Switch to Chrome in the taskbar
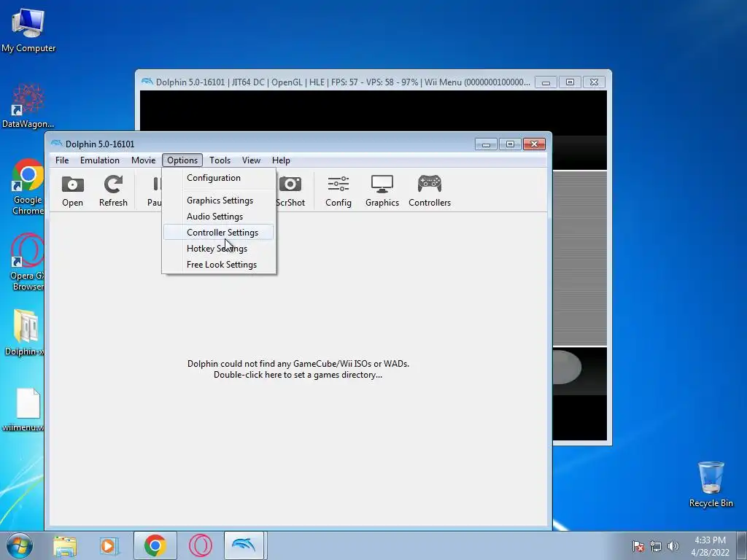This screenshot has height=560, width=747. pos(155,545)
